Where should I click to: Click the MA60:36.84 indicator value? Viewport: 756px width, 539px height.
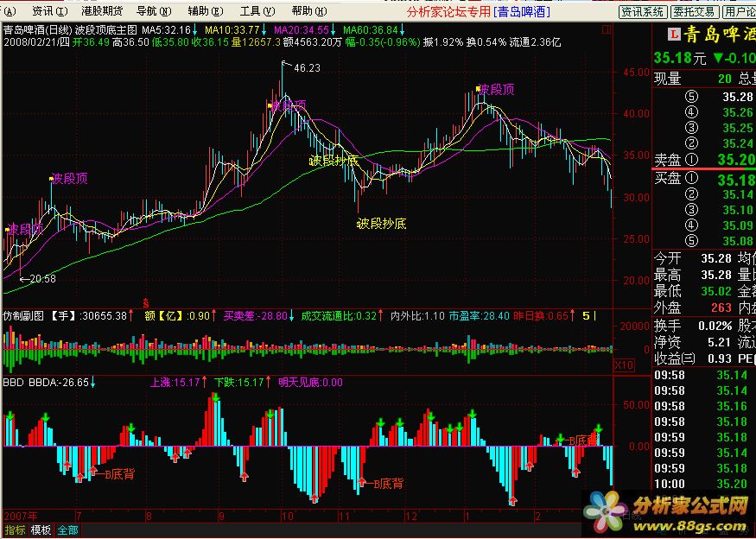click(371, 30)
